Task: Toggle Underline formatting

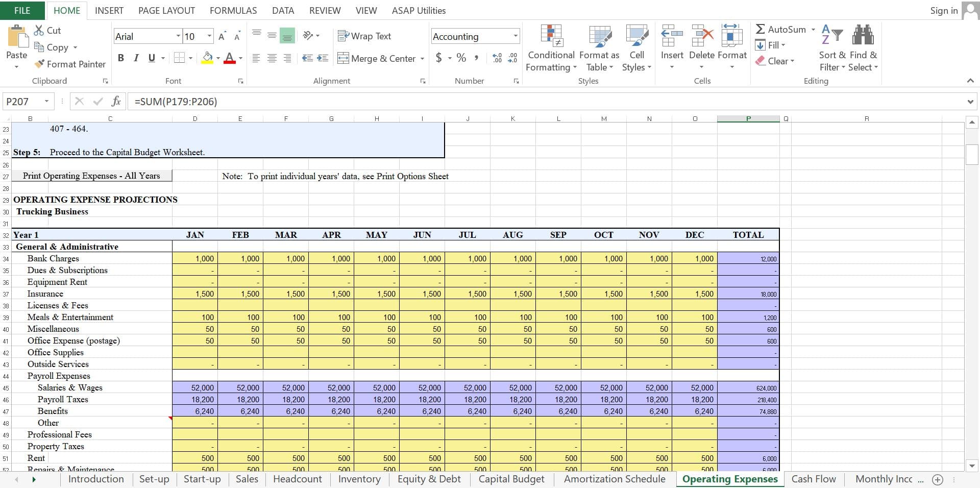Action: pos(152,58)
